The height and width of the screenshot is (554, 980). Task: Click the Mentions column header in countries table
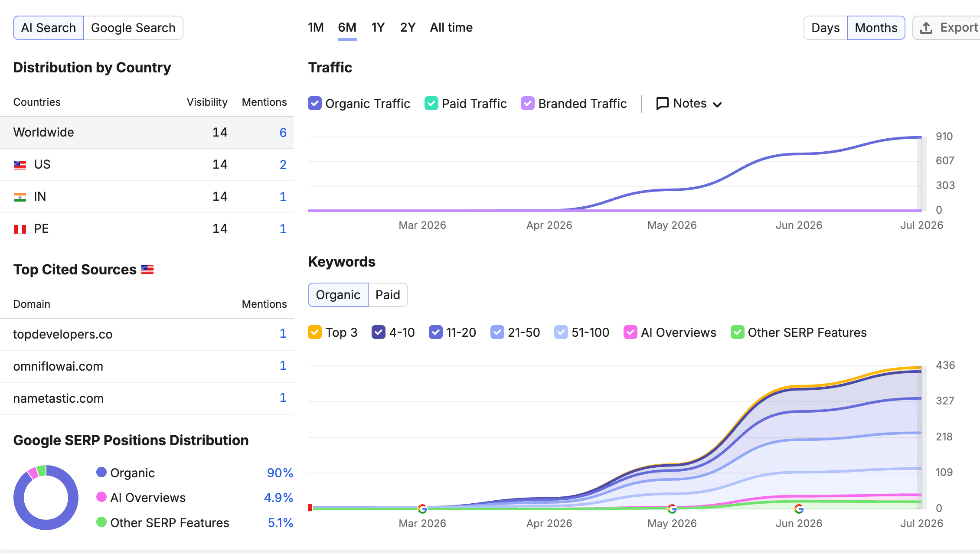click(264, 102)
